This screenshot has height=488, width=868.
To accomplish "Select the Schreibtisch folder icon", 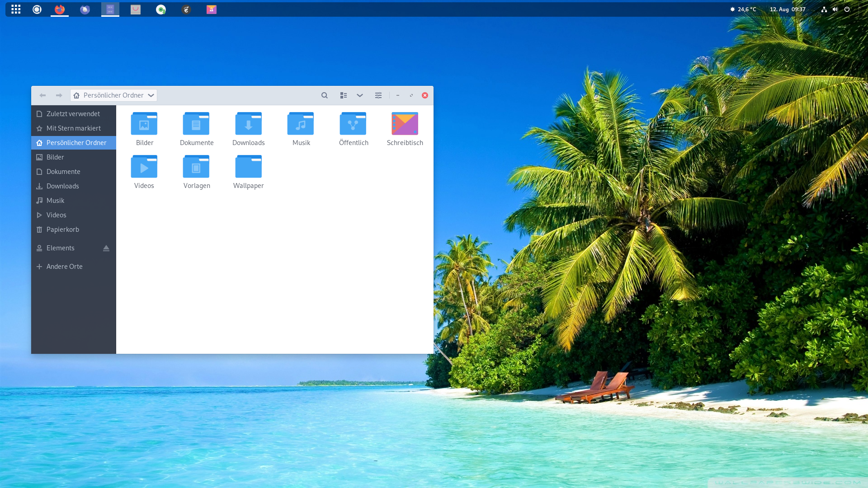I will [x=405, y=124].
